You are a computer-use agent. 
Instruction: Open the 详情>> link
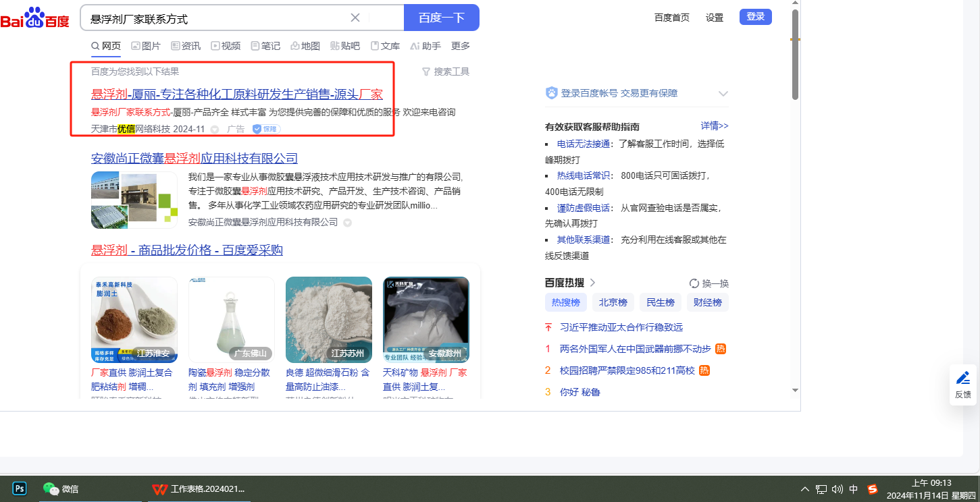(x=715, y=125)
